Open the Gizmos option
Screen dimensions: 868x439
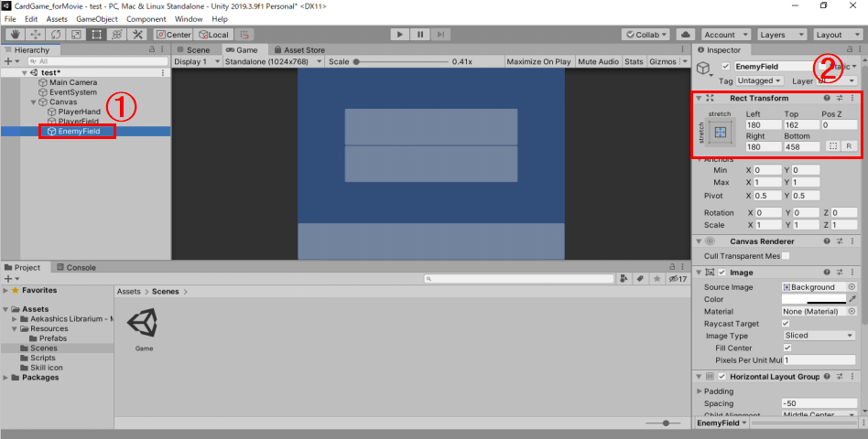point(663,61)
